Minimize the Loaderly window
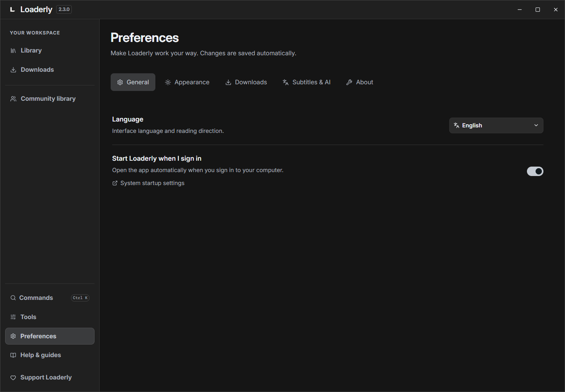This screenshot has width=565, height=392. 520,9
